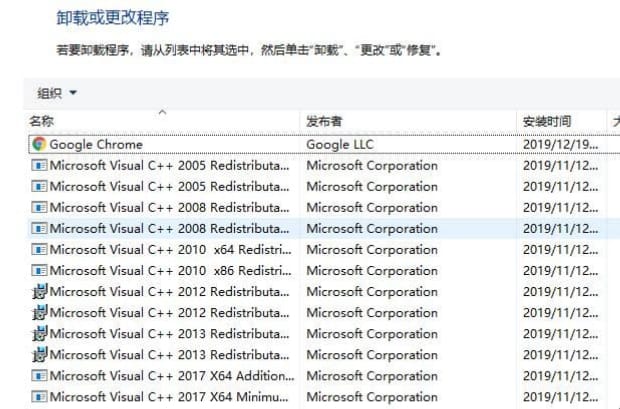
Task: Click the 2019/12/19 install date cell
Action: click(x=560, y=144)
